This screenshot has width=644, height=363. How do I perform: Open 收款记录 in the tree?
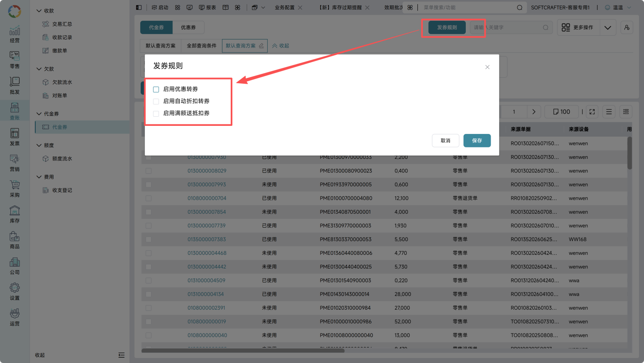[62, 37]
